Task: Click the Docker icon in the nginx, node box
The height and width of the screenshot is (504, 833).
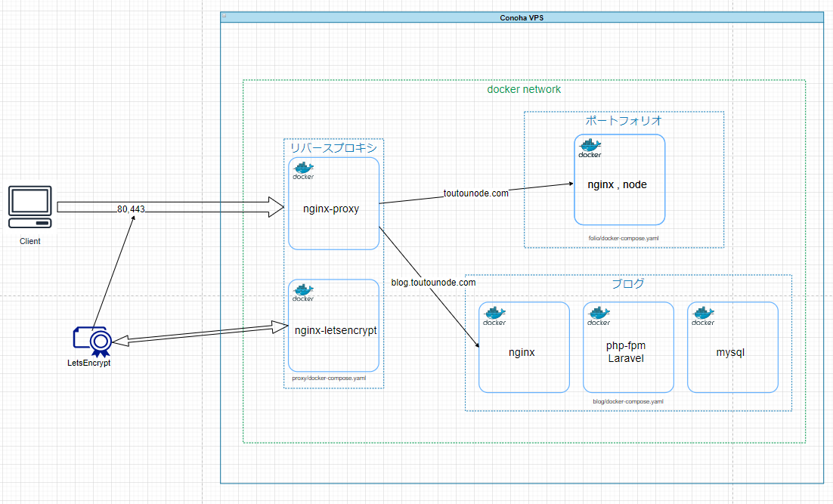Action: [590, 147]
